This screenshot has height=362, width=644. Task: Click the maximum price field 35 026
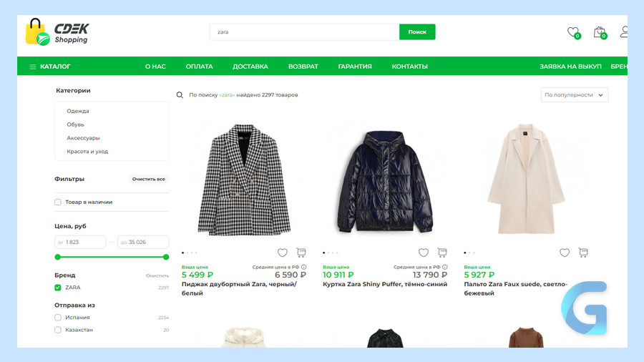(x=143, y=242)
